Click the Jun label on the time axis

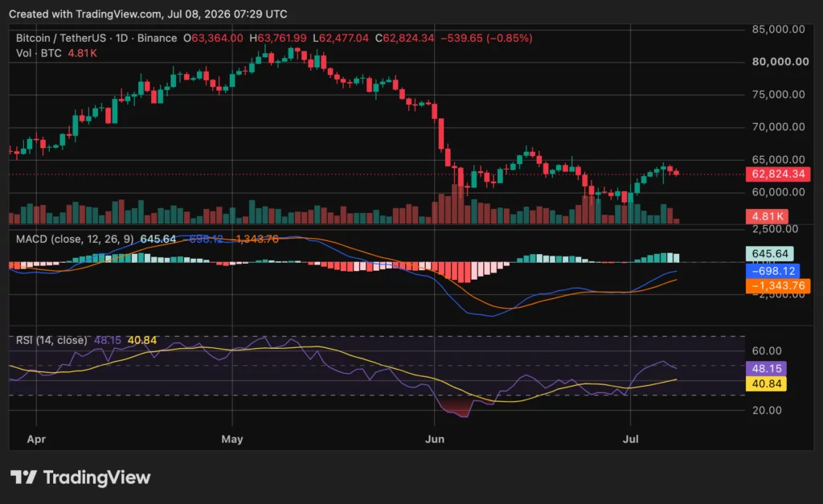(x=435, y=439)
